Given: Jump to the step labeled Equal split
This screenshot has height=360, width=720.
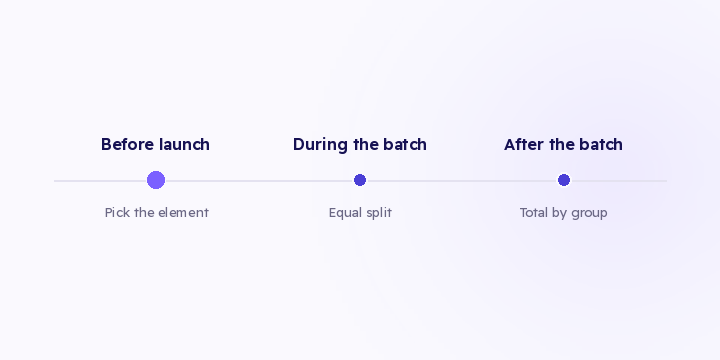Looking at the screenshot, I should pyautogui.click(x=360, y=180).
